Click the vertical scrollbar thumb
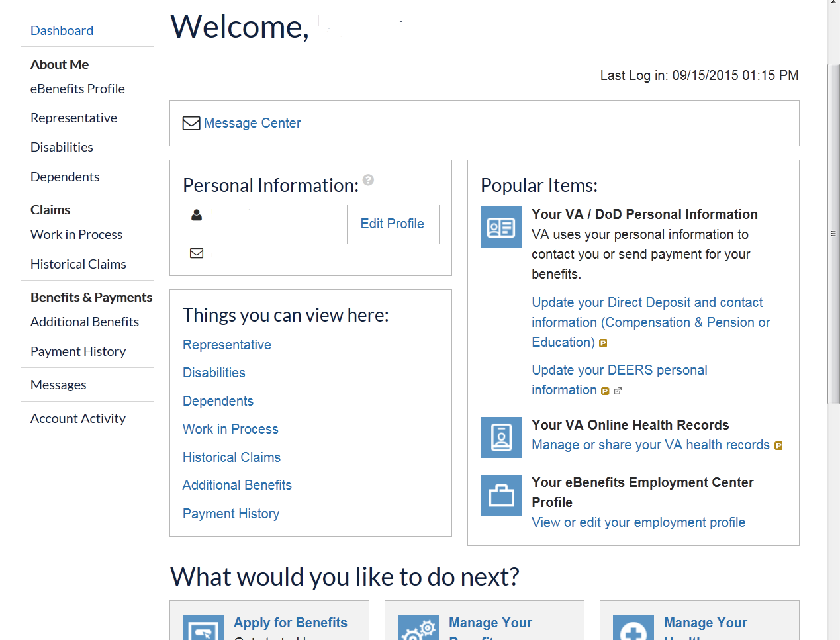The height and width of the screenshot is (640, 840). pyautogui.click(x=833, y=234)
